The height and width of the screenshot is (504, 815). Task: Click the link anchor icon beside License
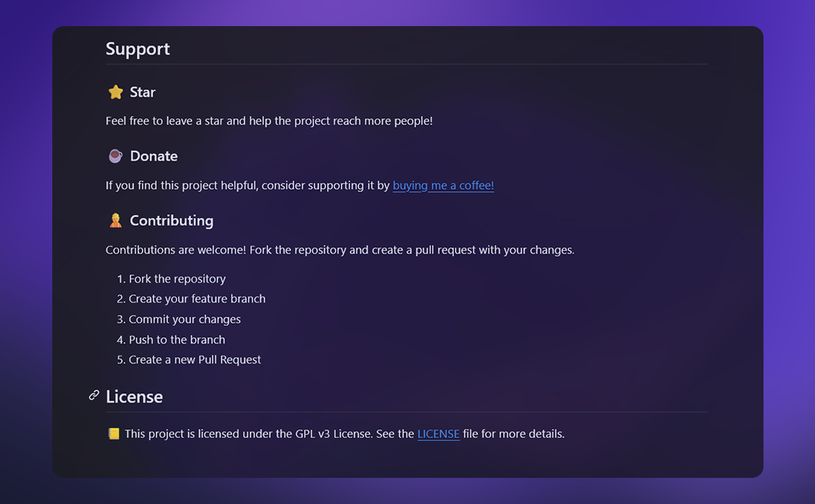click(x=94, y=396)
